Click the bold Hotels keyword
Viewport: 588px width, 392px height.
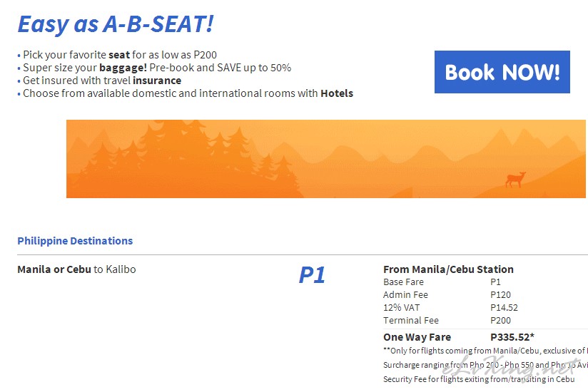(x=337, y=93)
